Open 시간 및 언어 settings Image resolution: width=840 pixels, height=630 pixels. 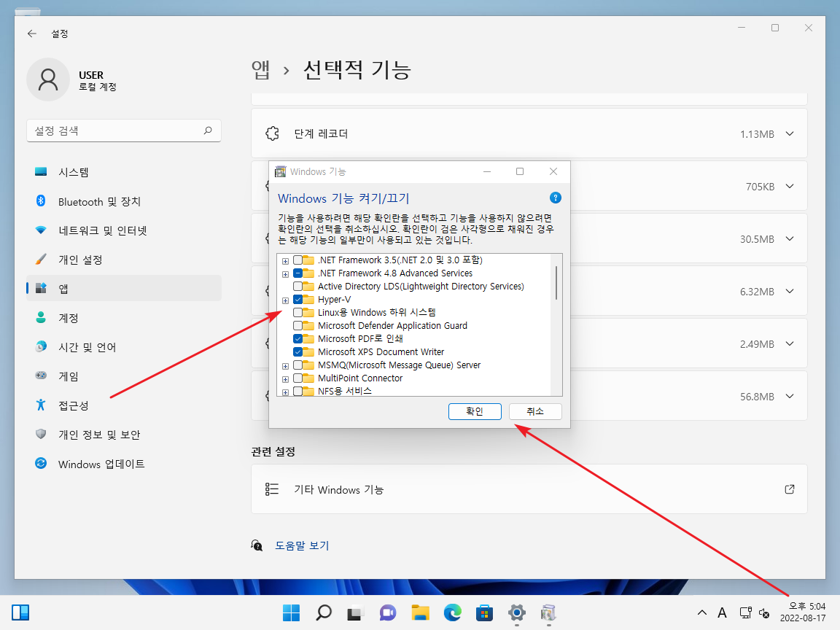124,347
